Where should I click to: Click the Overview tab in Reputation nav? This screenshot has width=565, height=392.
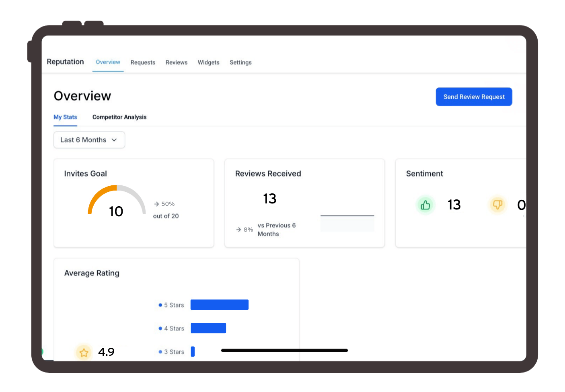click(108, 62)
